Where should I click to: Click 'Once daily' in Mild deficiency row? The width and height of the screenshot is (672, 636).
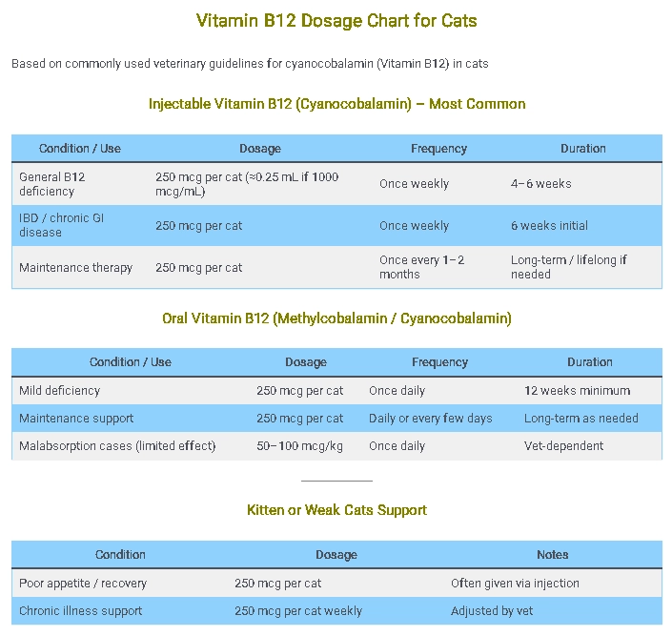(397, 391)
